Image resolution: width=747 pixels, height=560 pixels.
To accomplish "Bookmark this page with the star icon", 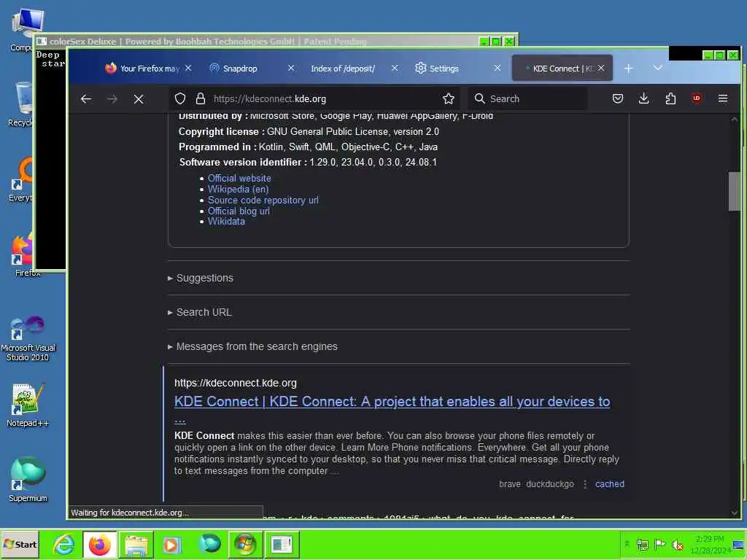I will [449, 98].
